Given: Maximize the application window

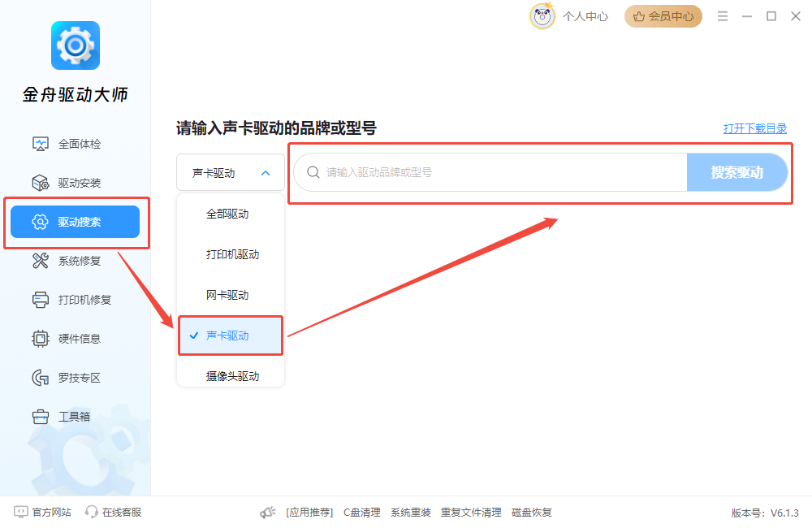Looking at the screenshot, I should point(771,16).
